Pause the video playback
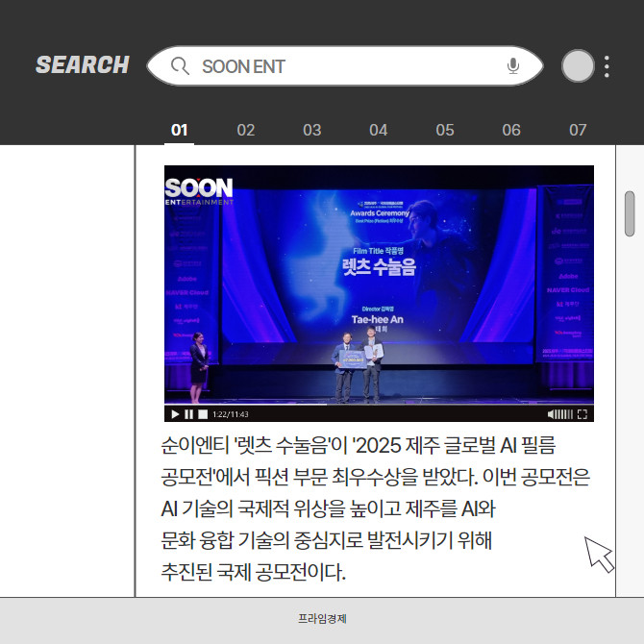 coord(188,414)
